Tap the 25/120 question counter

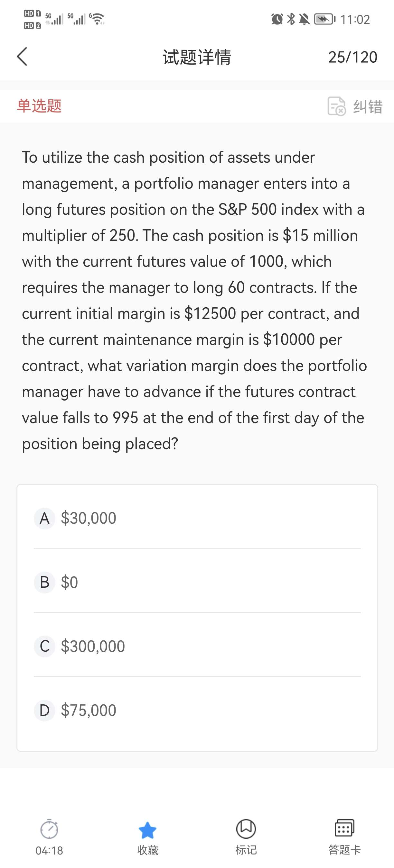point(352,57)
